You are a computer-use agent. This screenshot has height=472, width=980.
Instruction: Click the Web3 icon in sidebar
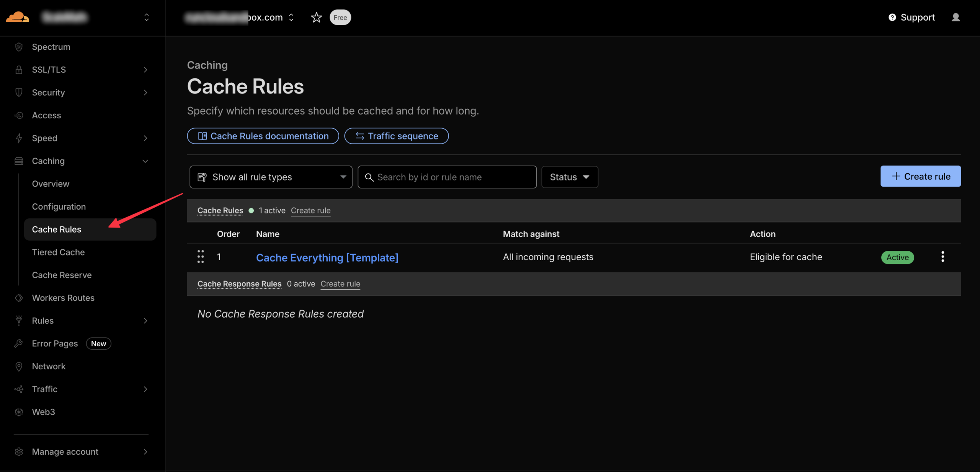(19, 412)
